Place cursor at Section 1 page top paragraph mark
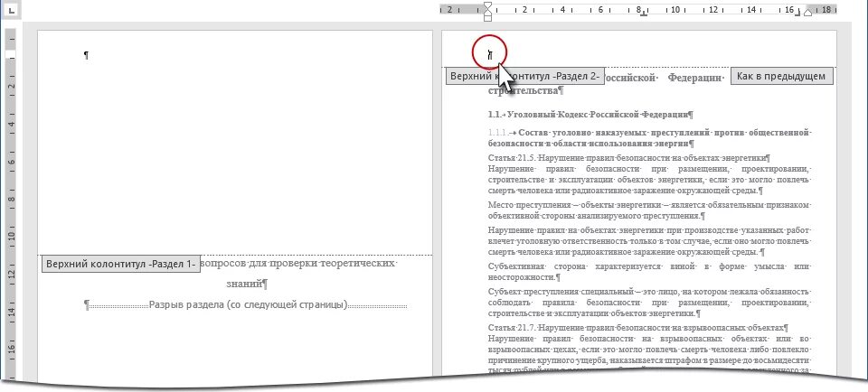The height and width of the screenshot is (392, 868). pyautogui.click(x=87, y=55)
